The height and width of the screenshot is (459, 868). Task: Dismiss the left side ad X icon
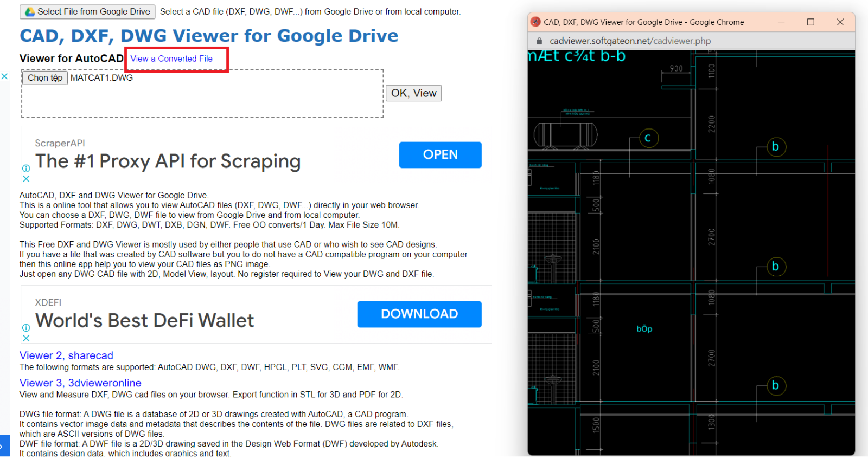pyautogui.click(x=4, y=76)
